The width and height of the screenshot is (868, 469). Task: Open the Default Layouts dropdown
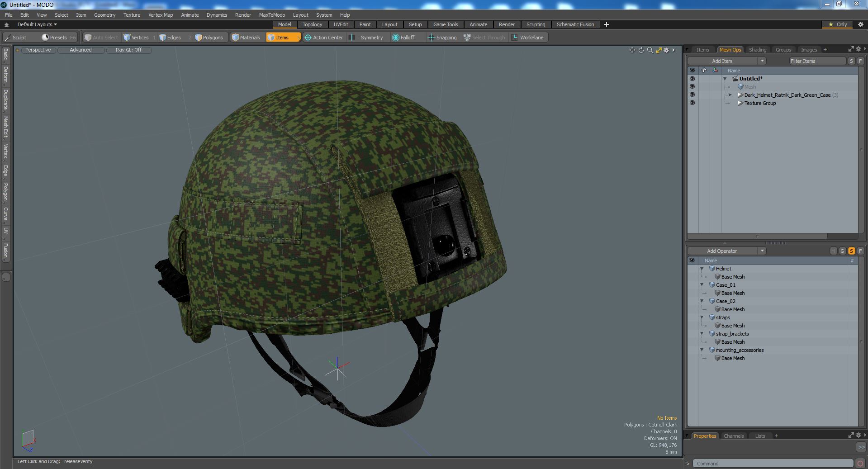37,24
